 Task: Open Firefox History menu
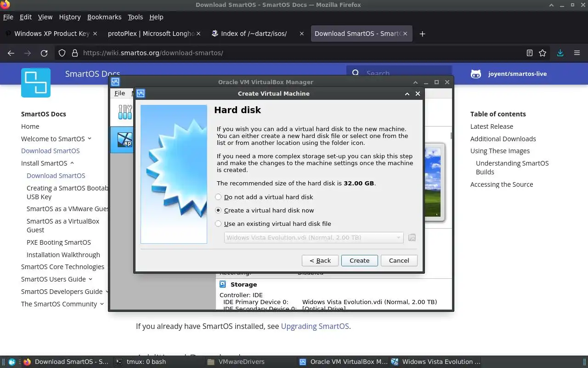coord(70,17)
